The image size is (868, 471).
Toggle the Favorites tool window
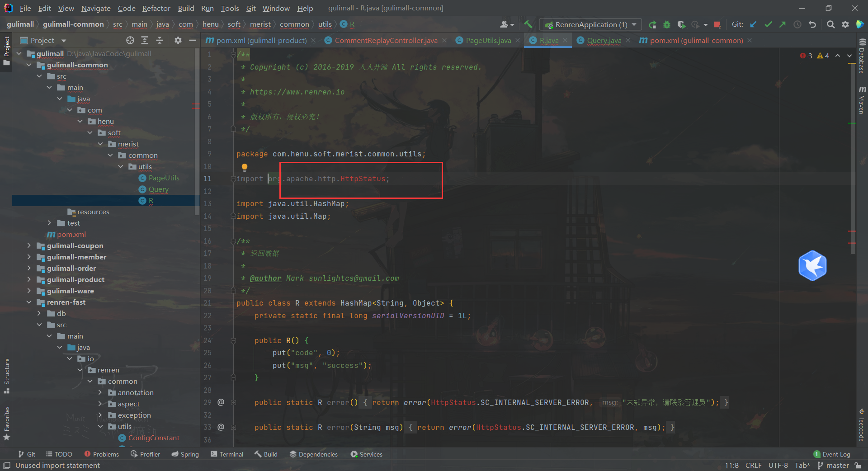pyautogui.click(x=7, y=424)
